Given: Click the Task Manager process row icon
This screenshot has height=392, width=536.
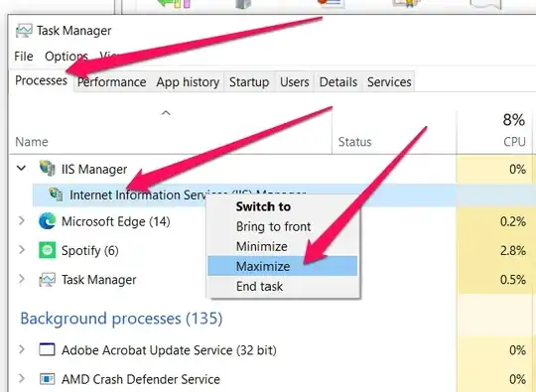Looking at the screenshot, I should click(48, 279).
